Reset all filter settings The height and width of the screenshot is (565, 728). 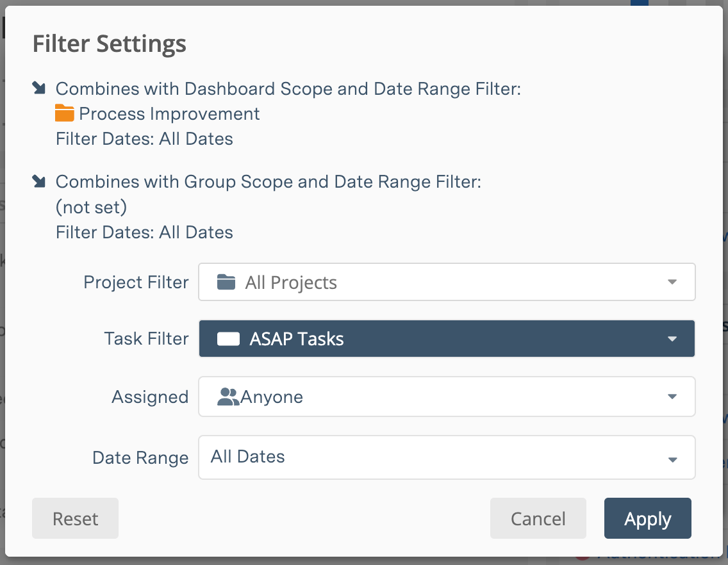pyautogui.click(x=75, y=518)
